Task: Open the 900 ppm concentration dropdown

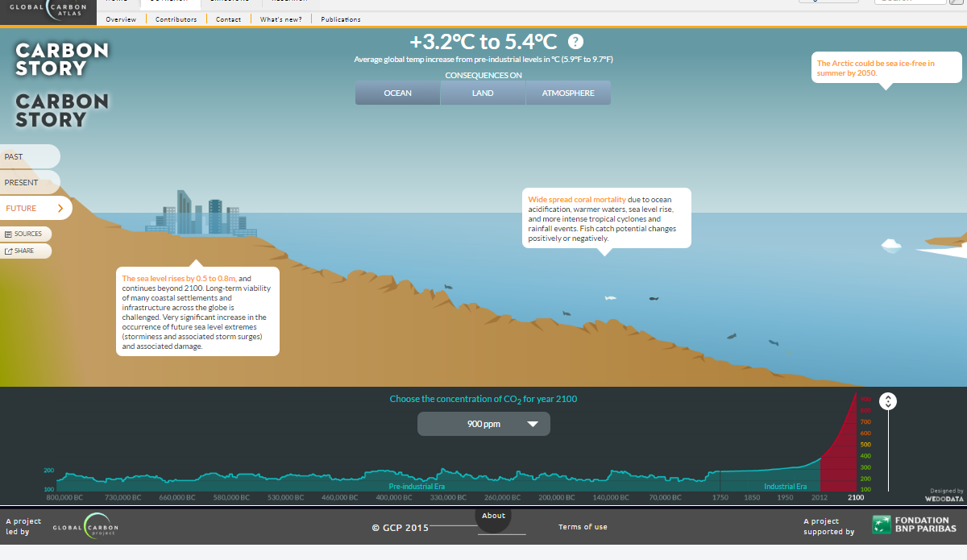Action: click(483, 423)
